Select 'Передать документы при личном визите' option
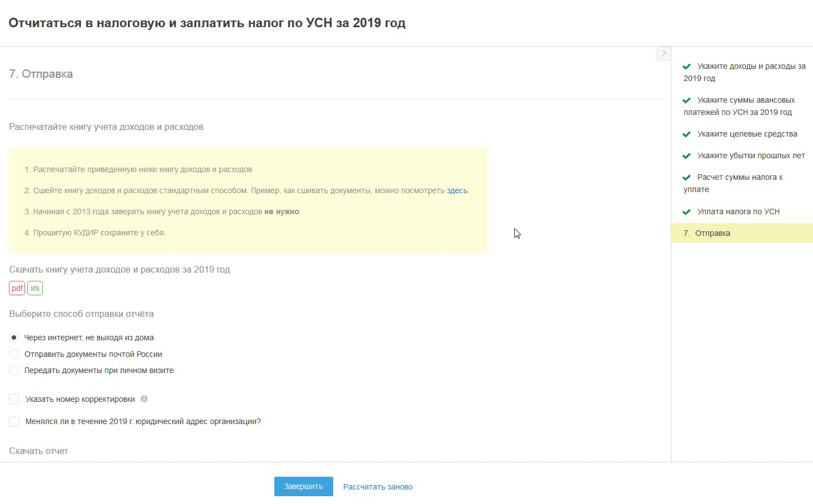 tap(14, 370)
